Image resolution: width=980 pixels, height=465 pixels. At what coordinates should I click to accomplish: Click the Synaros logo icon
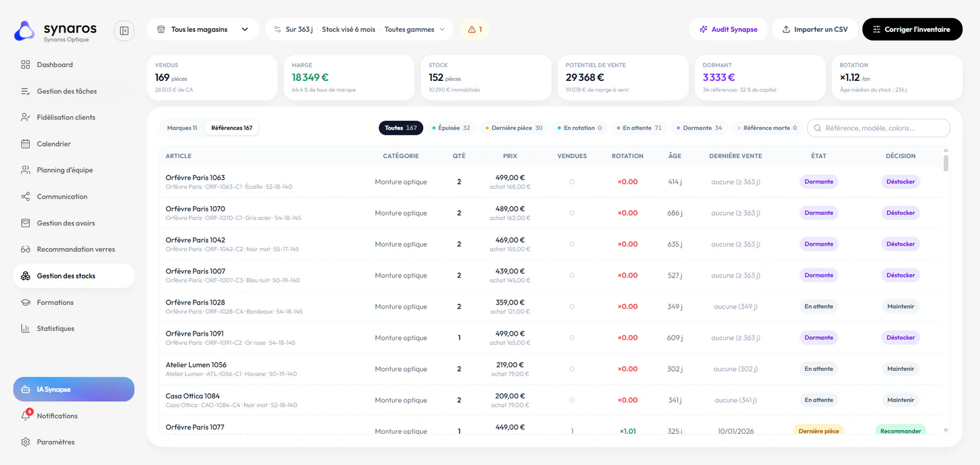[24, 31]
